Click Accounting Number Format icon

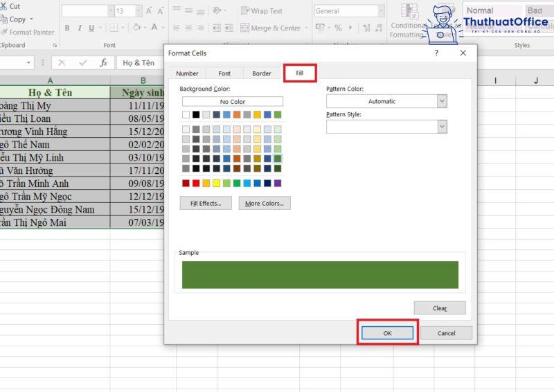pos(320,28)
